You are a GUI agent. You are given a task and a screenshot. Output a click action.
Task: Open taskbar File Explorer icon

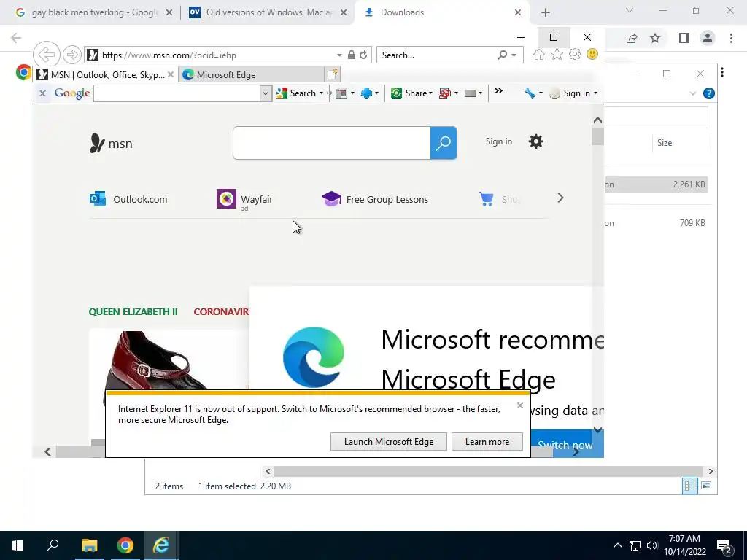89,545
